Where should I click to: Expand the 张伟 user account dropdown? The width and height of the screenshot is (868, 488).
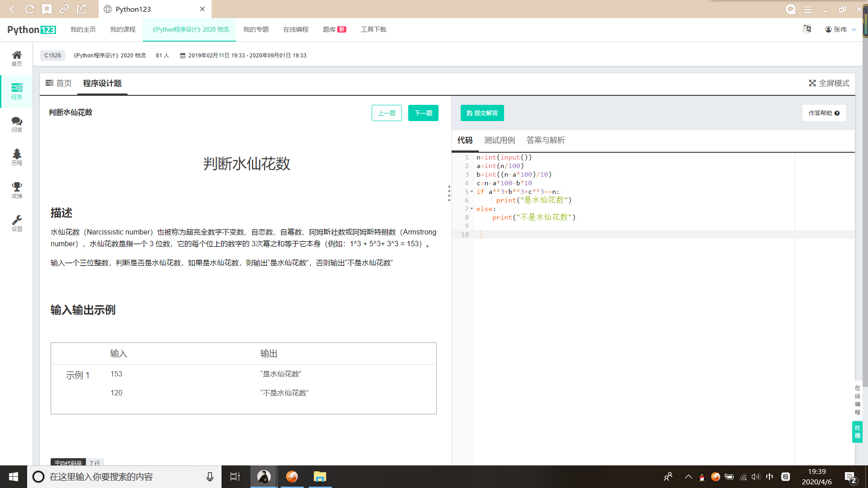840,29
